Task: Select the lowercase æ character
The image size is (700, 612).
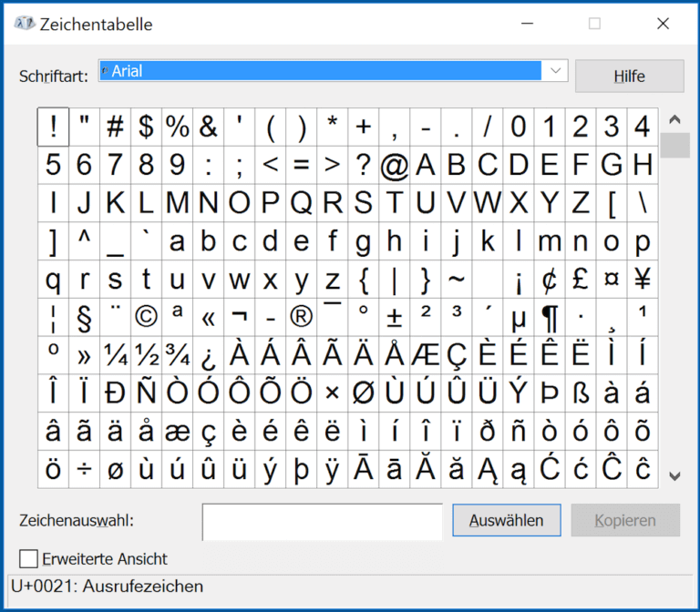Action: [x=177, y=432]
